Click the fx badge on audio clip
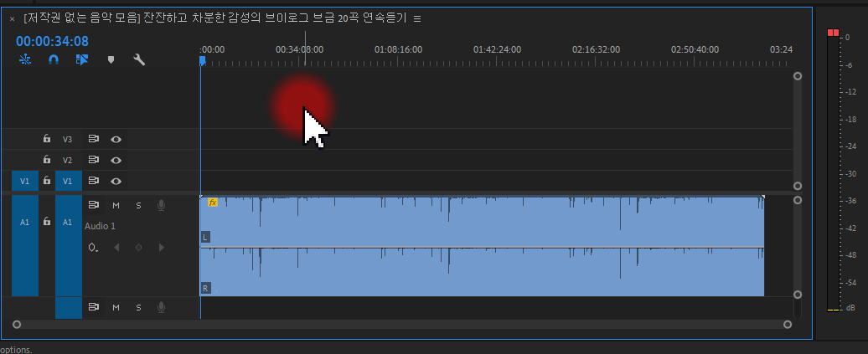Screen dimensions: 868x354 [213, 203]
